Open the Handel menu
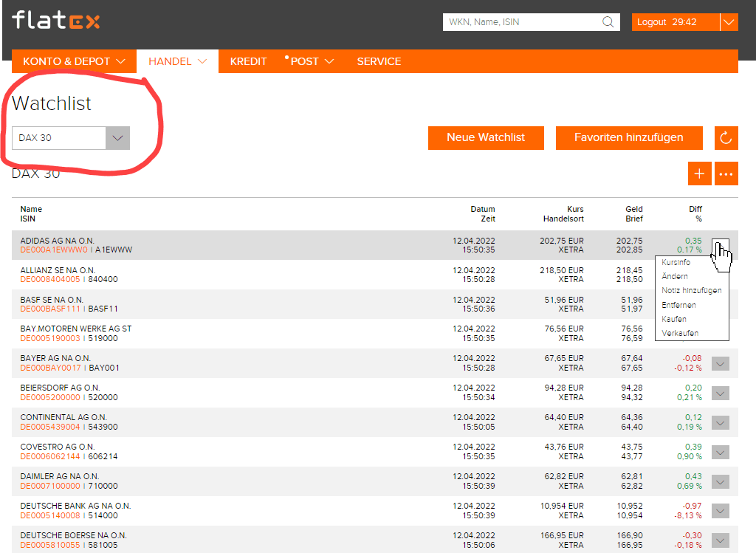Image resolution: width=756 pixels, height=553 pixels. (x=177, y=61)
